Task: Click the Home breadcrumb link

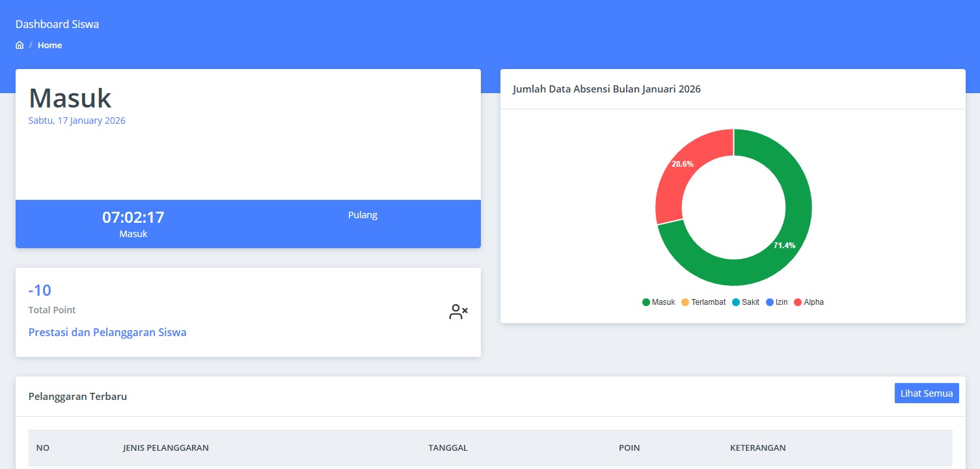Action: coord(50,46)
